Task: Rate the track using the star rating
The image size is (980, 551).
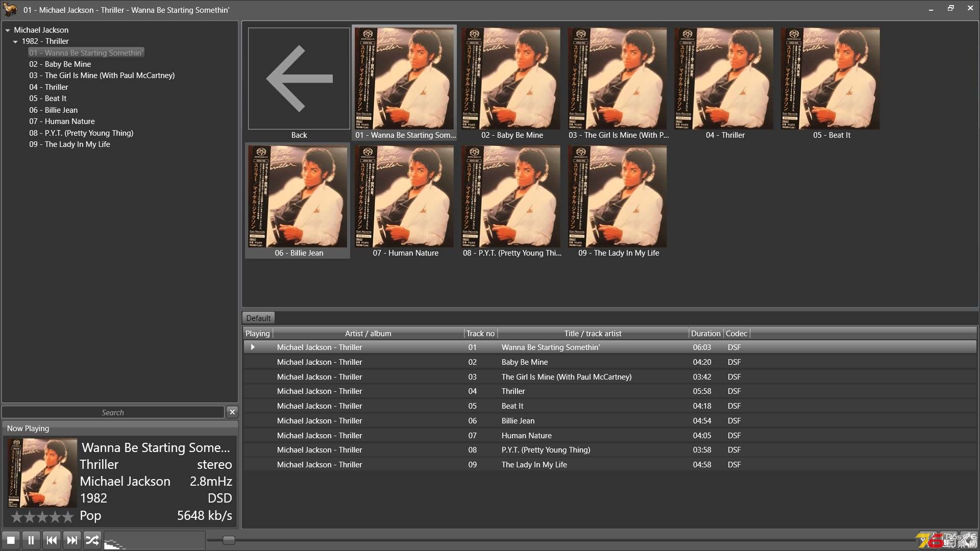Action: (42, 517)
